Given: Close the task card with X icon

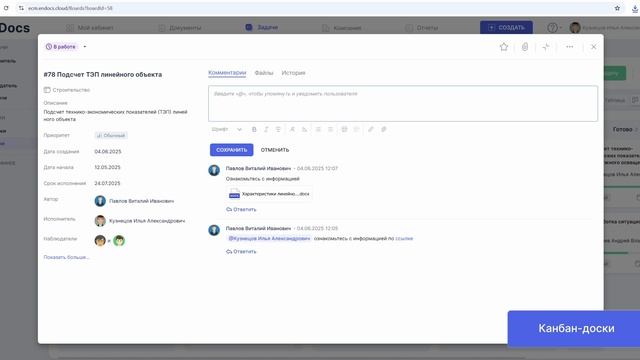Looking at the screenshot, I should (593, 47).
